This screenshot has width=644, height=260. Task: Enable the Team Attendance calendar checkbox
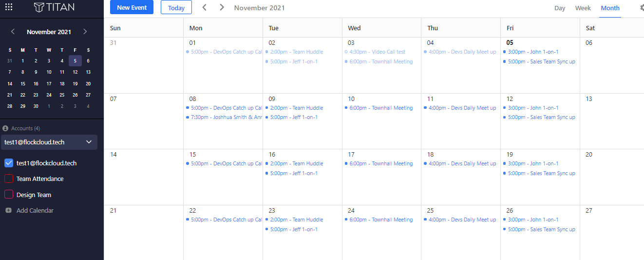9,179
